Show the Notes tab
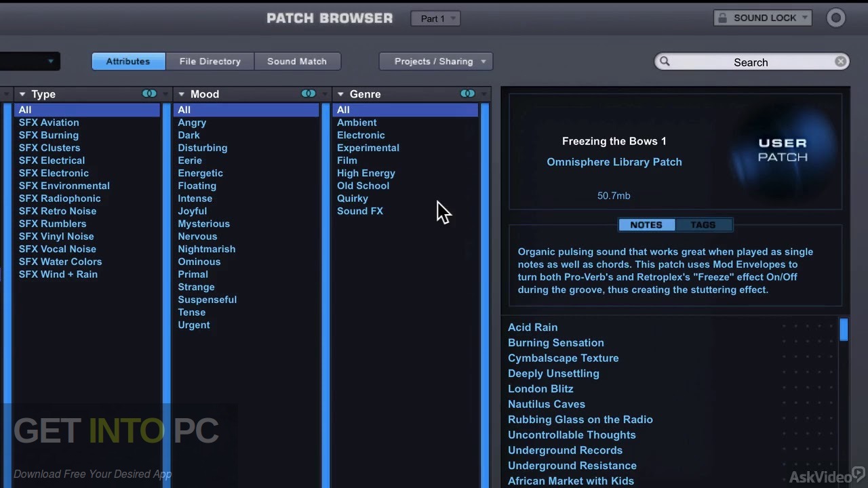Image resolution: width=868 pixels, height=488 pixels. click(646, 225)
